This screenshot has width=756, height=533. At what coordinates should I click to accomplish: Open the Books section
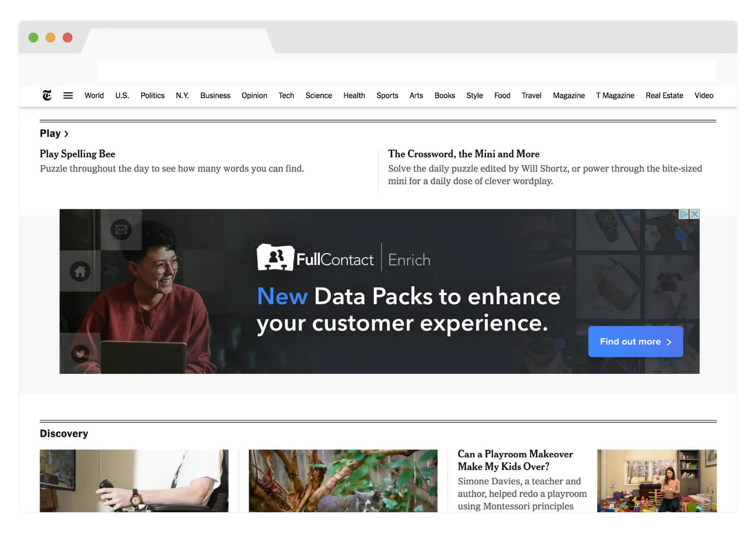coord(445,95)
